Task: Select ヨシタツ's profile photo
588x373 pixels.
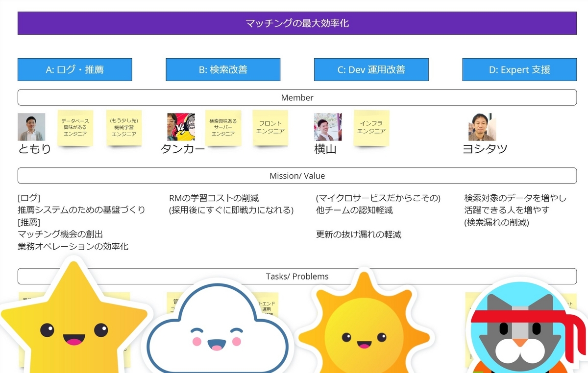Action: coord(482,127)
